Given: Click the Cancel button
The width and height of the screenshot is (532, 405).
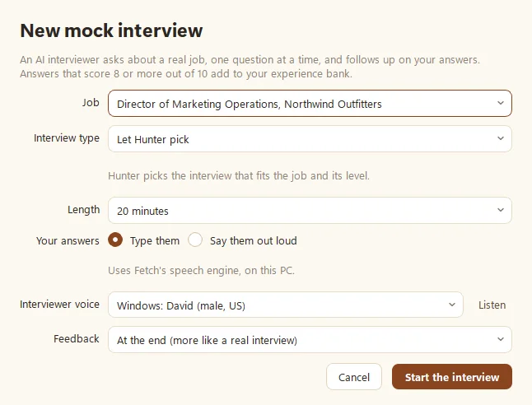Looking at the screenshot, I should pyautogui.click(x=354, y=377).
